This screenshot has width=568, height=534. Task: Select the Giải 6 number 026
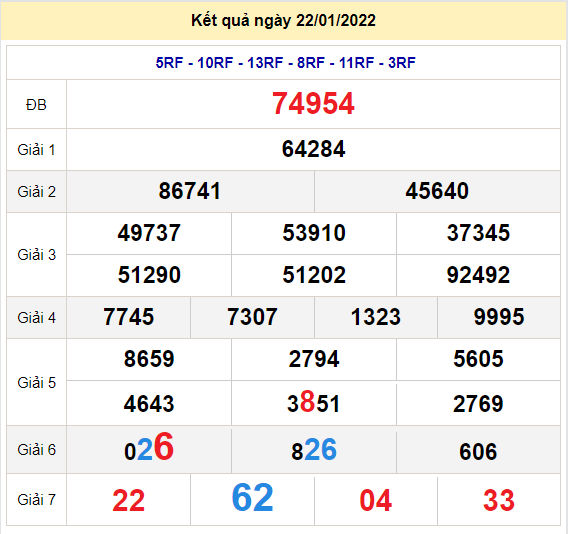click(149, 447)
